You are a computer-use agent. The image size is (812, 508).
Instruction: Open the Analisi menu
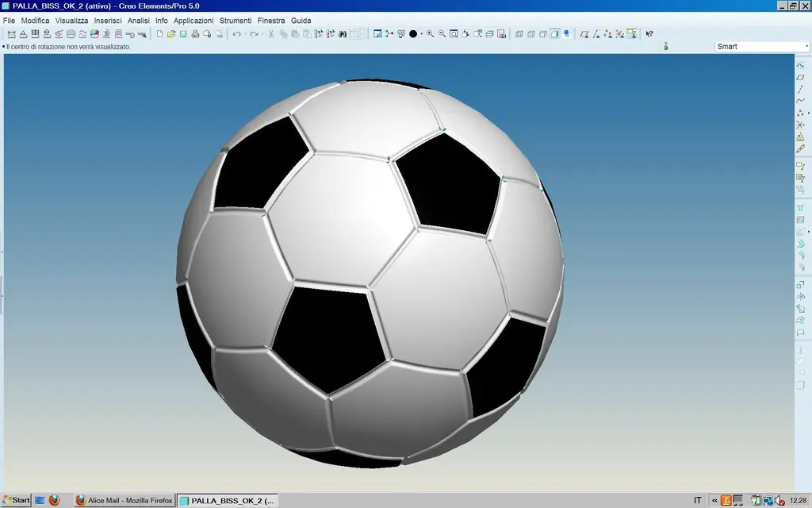pos(138,21)
